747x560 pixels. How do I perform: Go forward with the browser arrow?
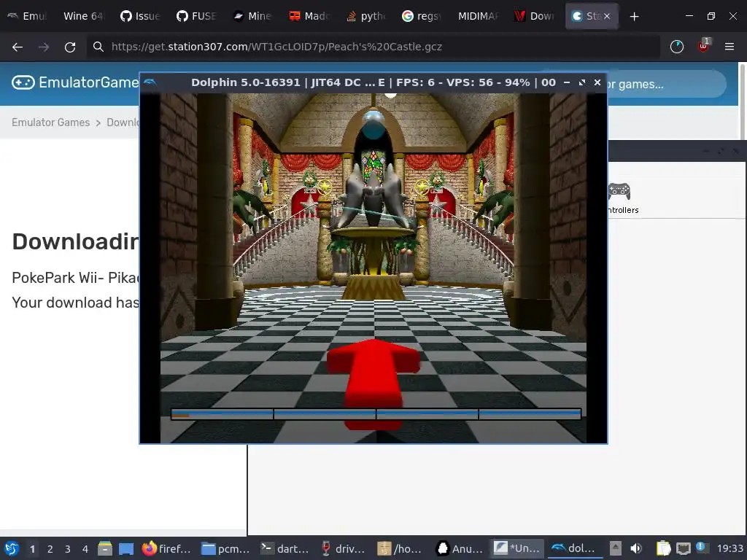[44, 47]
